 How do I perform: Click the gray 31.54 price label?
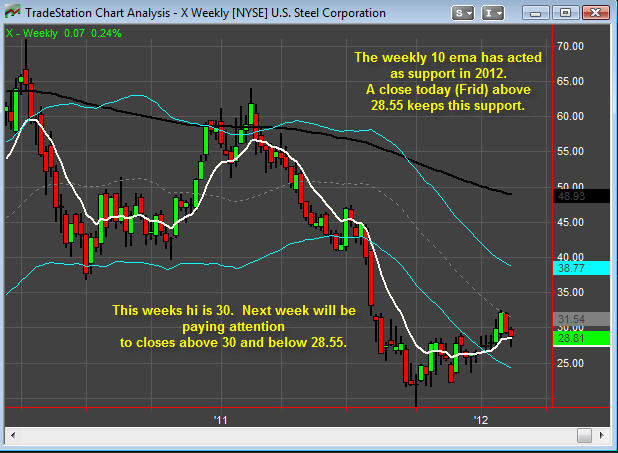coord(581,319)
